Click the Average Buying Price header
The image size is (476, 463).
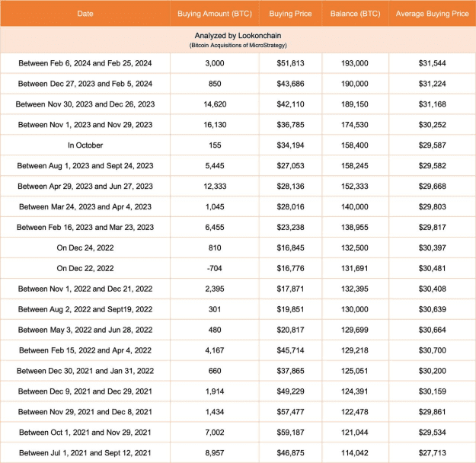(432, 14)
